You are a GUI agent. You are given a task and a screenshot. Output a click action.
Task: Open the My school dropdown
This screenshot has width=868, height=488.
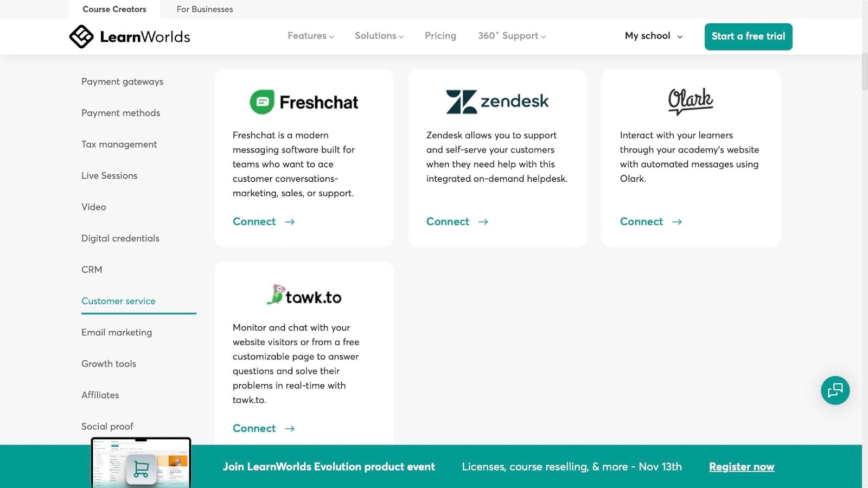[654, 36]
